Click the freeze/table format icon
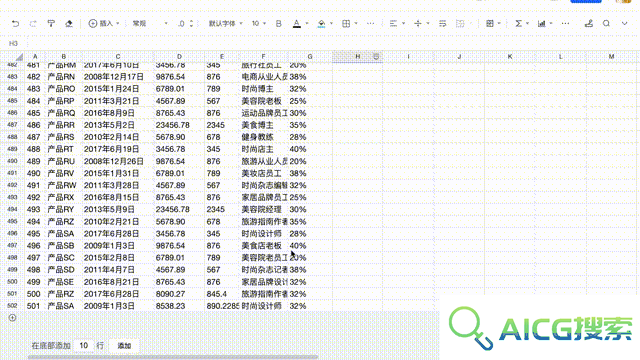The image size is (640, 360). (x=490, y=24)
